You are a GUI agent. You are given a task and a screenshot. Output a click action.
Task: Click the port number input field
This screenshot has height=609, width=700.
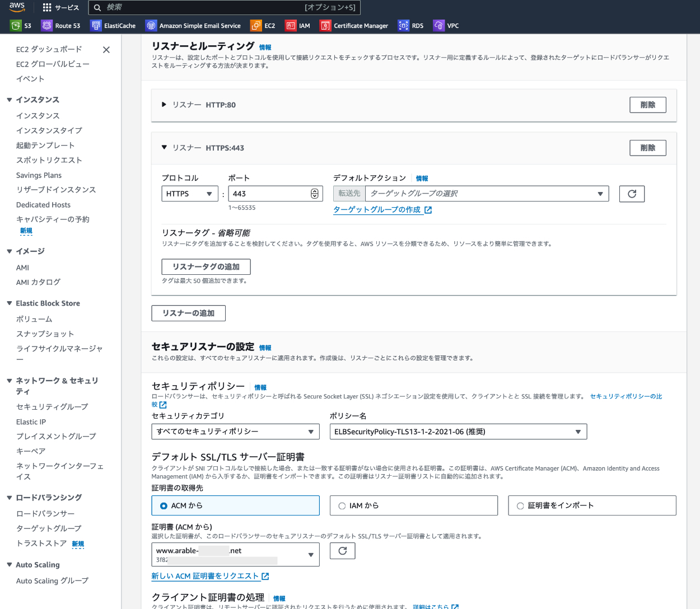[269, 194]
